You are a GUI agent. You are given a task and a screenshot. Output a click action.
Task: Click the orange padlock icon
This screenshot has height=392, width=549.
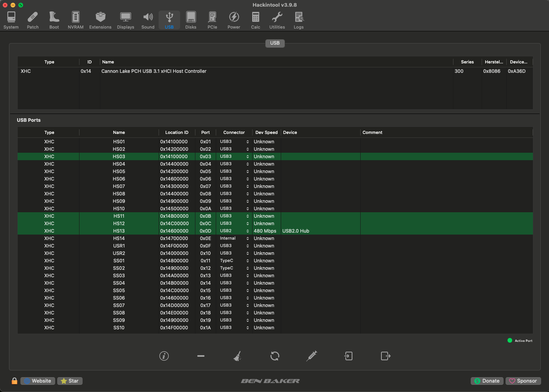pyautogui.click(x=14, y=381)
